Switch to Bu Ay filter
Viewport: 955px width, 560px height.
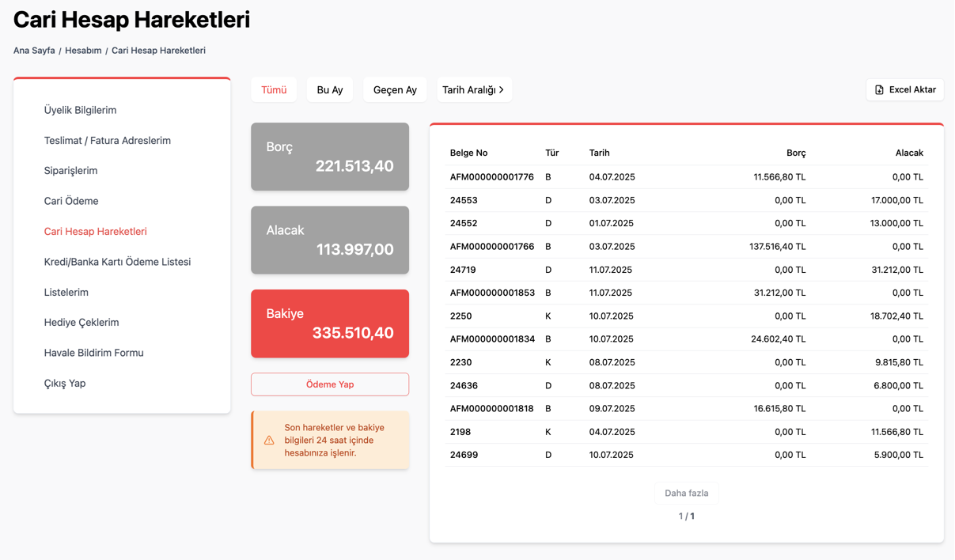tap(330, 90)
